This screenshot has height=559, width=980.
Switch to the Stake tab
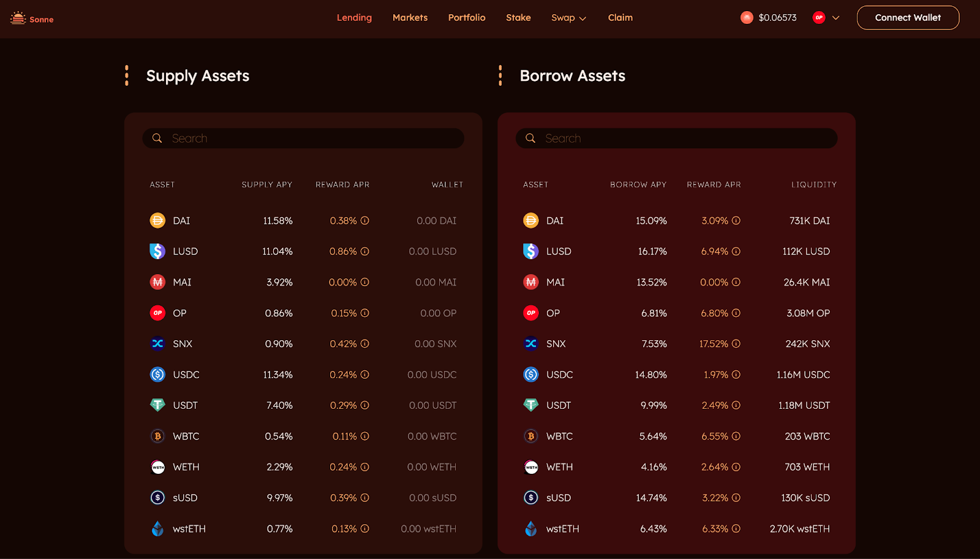tap(518, 18)
